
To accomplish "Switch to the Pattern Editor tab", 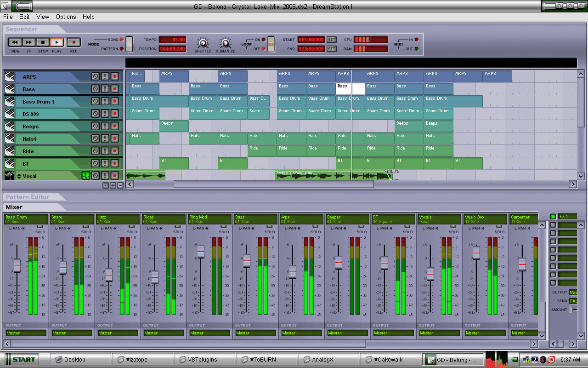I will tap(28, 197).
